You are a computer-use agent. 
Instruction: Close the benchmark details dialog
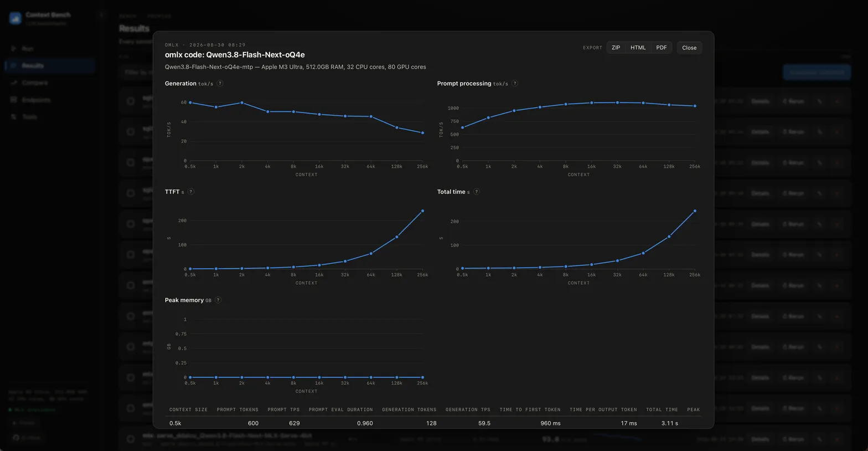pos(689,48)
